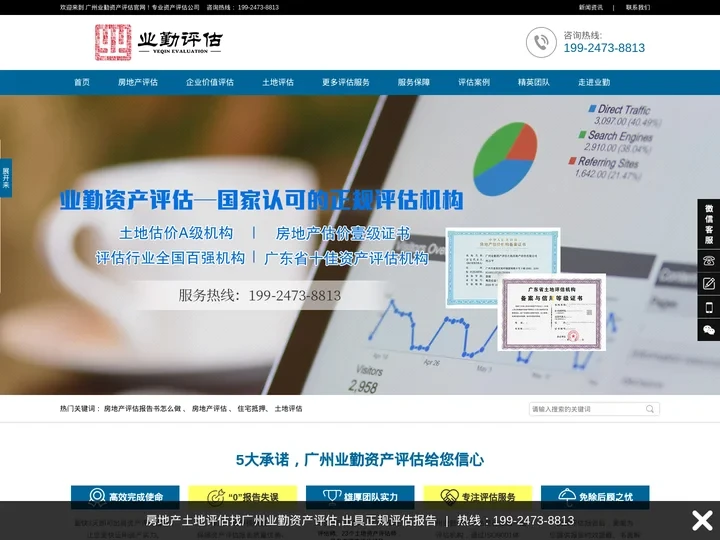Click the search magnifier icon
720x540 pixels.
[x=650, y=409]
